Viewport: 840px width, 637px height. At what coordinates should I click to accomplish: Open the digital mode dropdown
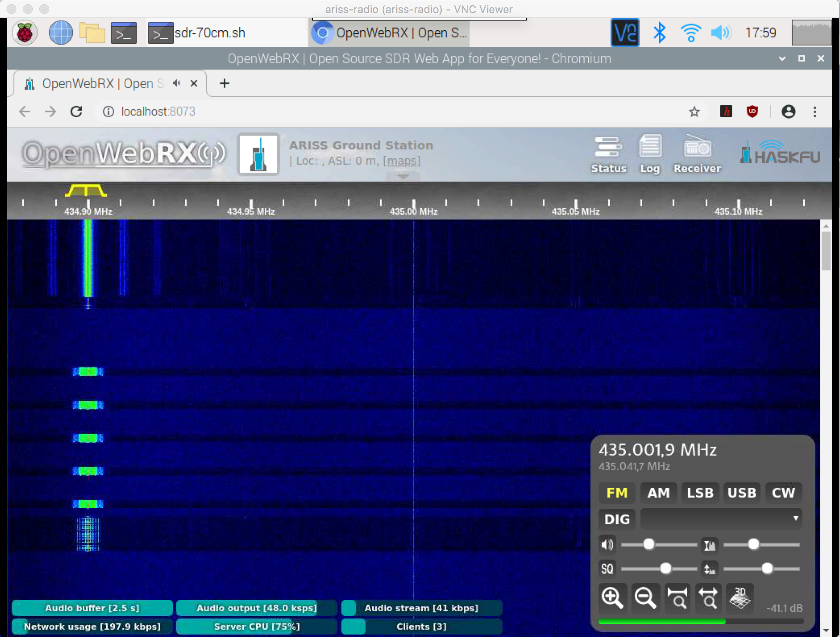[x=721, y=519]
